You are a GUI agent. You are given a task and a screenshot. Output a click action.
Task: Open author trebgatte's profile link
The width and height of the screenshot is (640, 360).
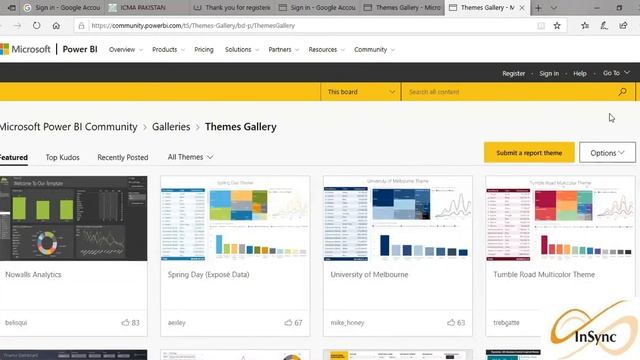click(x=506, y=322)
